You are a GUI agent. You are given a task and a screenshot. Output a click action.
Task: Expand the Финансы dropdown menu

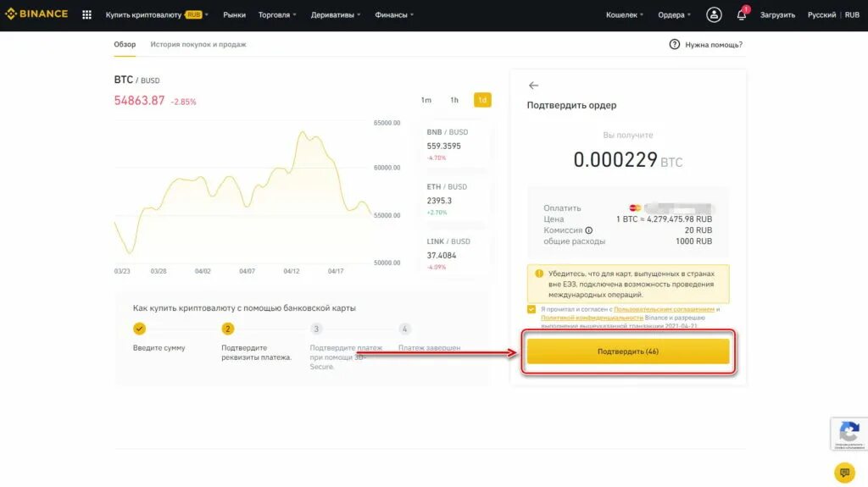coord(394,15)
